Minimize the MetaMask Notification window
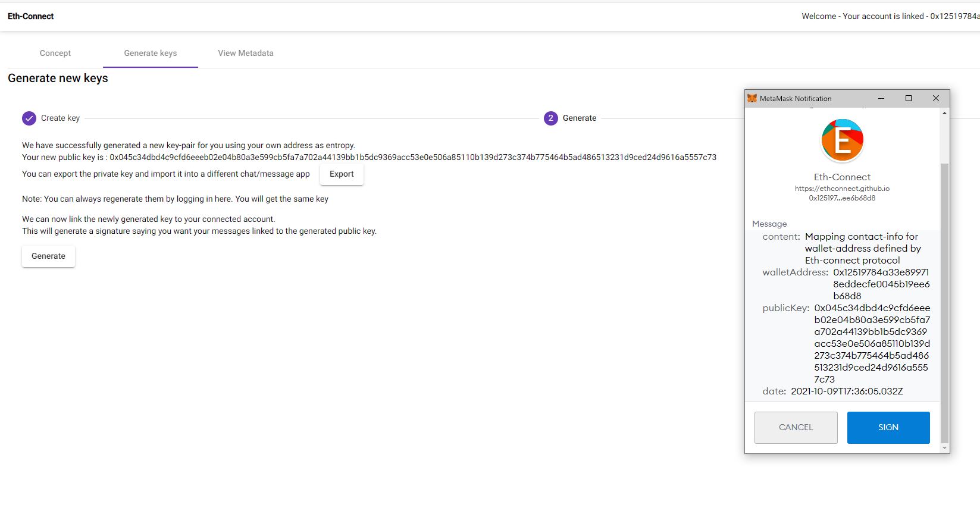Screen dimensions: 980x514 pos(881,98)
